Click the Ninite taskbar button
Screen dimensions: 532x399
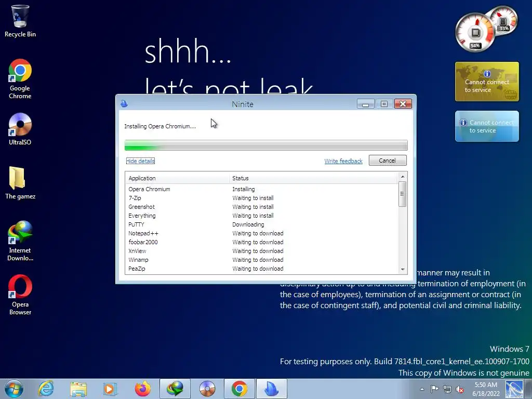pos(271,389)
